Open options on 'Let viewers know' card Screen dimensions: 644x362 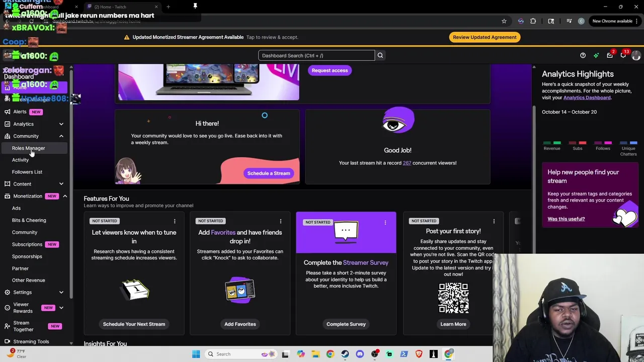click(x=175, y=221)
